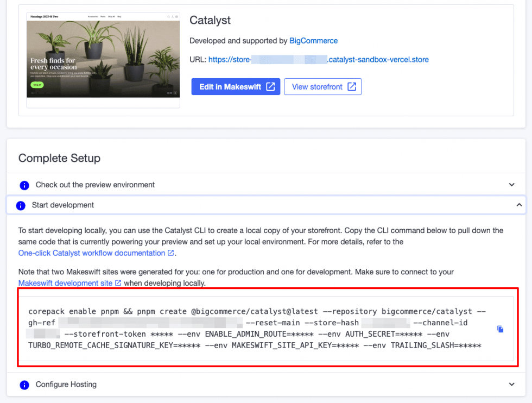The image size is (532, 403).
Task: Click the external-link icon after workflow documentation link
Action: tap(169, 253)
